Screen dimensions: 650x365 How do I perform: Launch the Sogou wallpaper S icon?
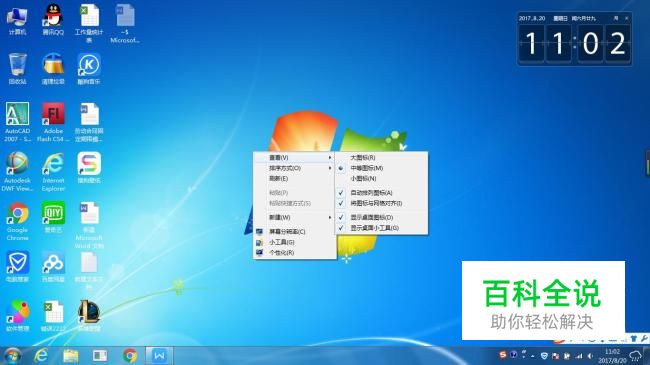click(89, 168)
